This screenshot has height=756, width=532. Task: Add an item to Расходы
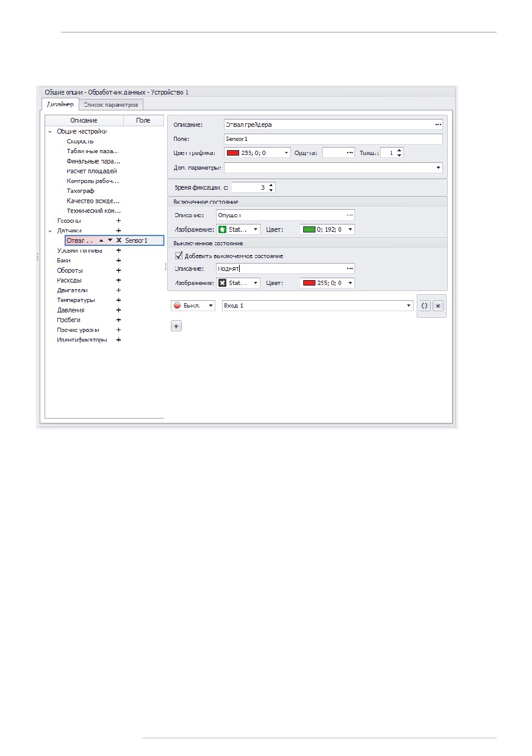click(x=118, y=280)
